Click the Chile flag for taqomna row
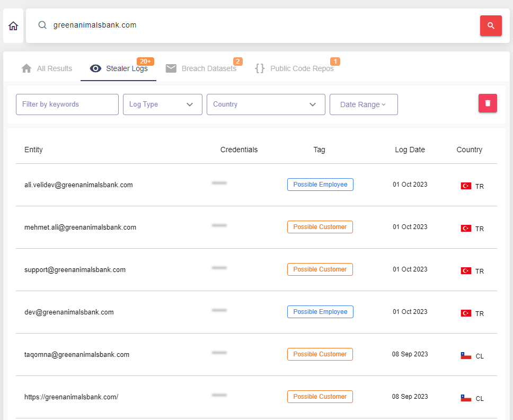This screenshot has width=513, height=420. click(466, 355)
